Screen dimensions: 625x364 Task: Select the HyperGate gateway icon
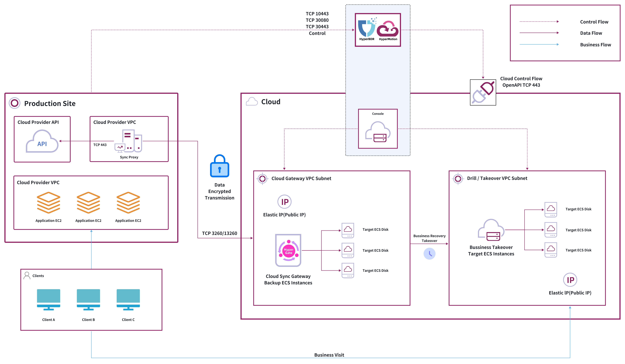[x=288, y=250]
